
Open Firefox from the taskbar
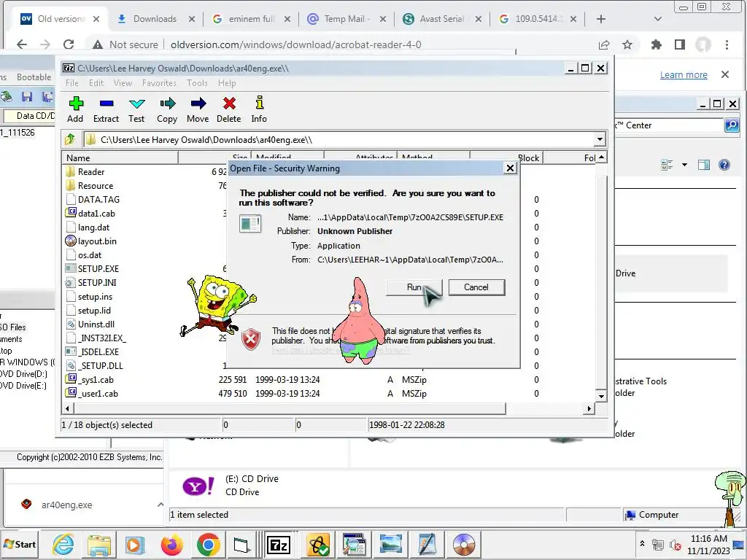[x=171, y=544]
